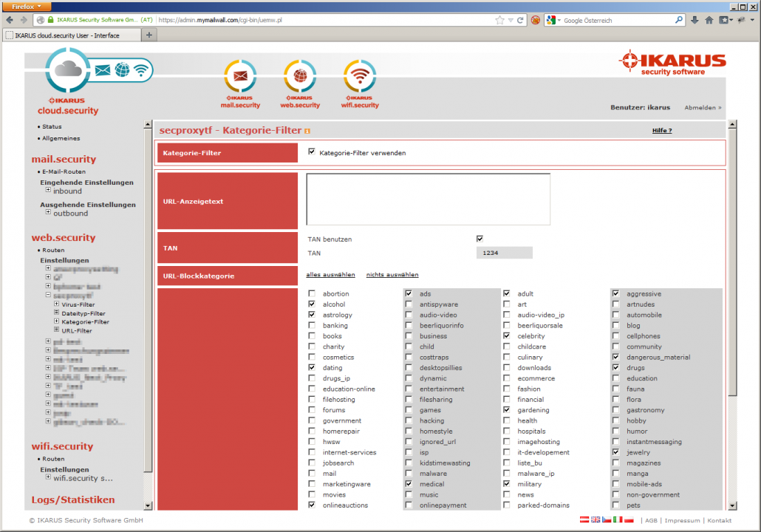
Task: Expand the 'outbound' tree node
Action: tap(48, 212)
